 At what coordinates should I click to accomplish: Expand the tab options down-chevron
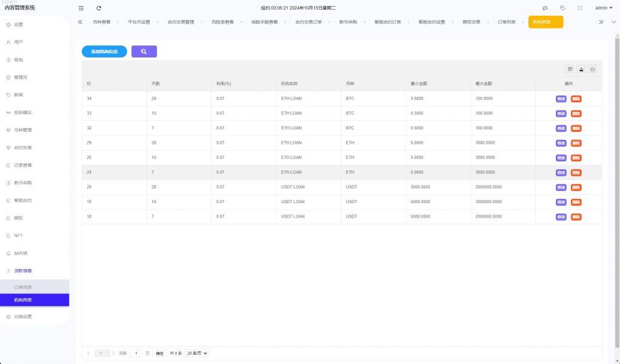coord(614,22)
